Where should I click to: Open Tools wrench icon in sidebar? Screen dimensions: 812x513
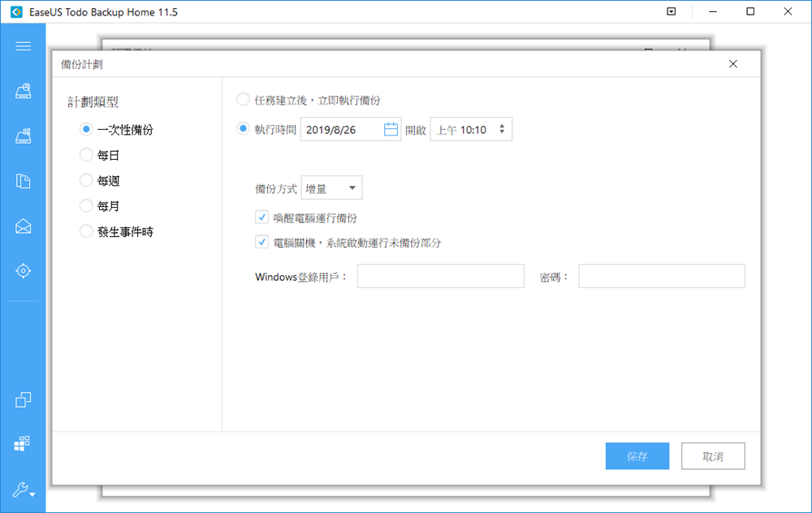(23, 489)
